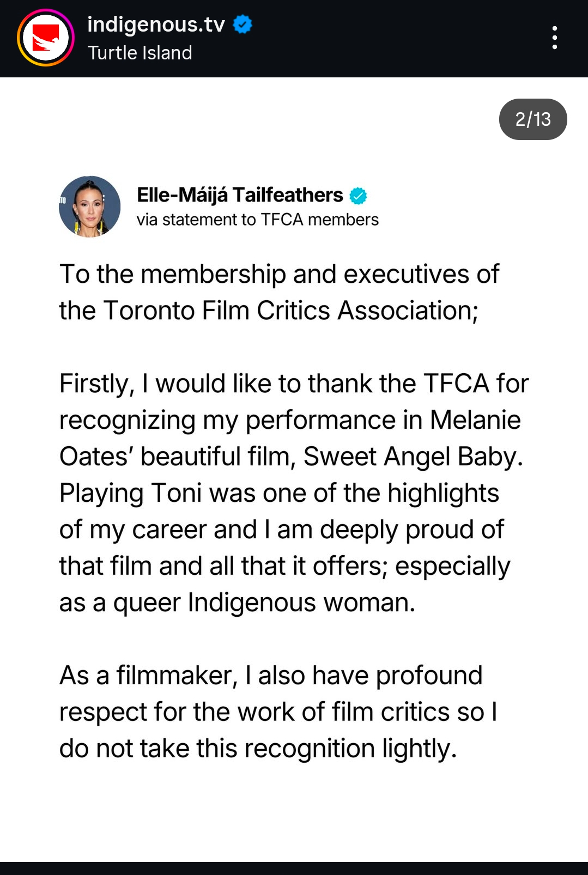Tap the name "Melanie" in the statement

point(475,420)
